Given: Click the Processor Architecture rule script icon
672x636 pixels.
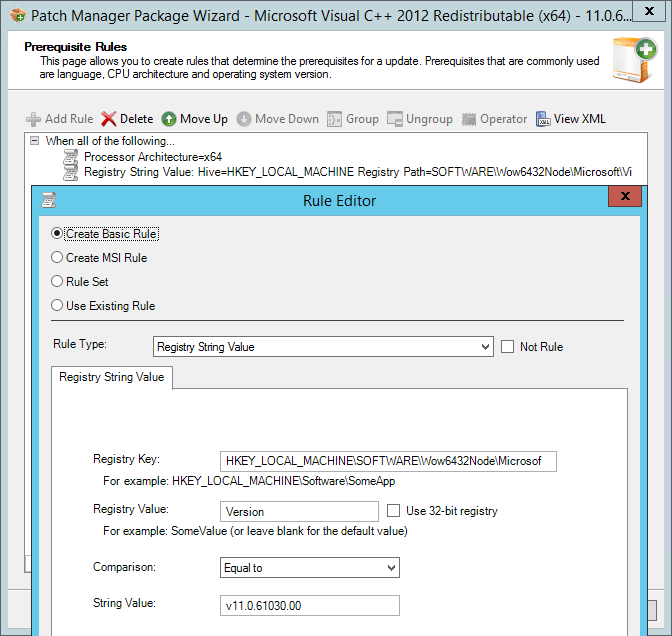Looking at the screenshot, I should [x=71, y=157].
